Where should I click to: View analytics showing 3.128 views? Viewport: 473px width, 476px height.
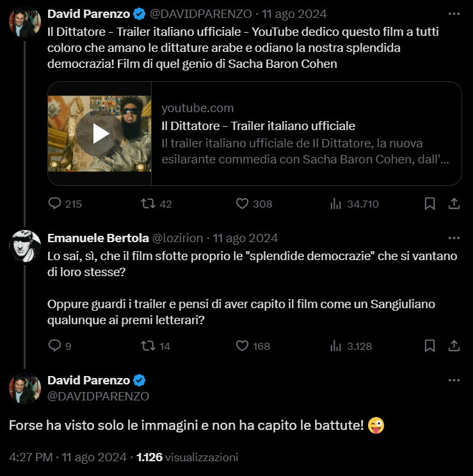[336, 346]
